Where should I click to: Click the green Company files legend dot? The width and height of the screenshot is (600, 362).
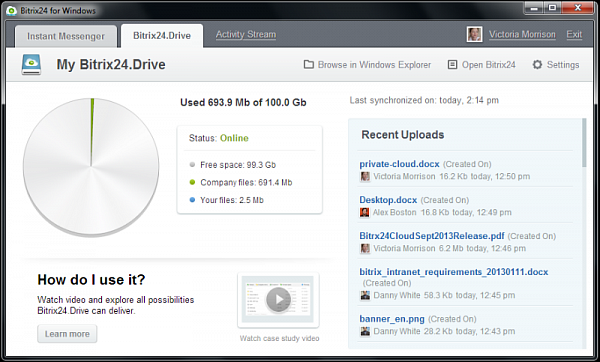pos(192,182)
